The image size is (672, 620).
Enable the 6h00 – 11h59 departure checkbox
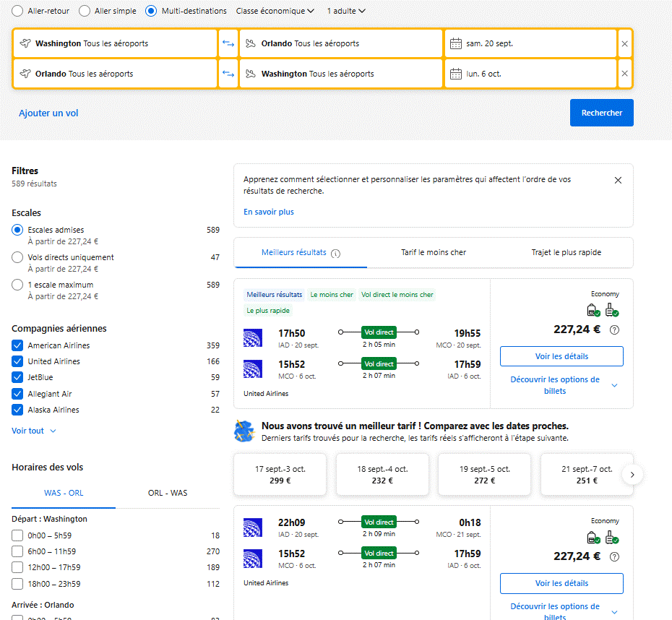17,551
